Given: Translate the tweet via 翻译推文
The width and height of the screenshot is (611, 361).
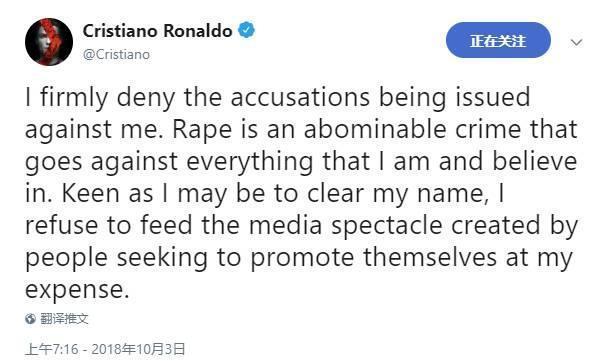Looking at the screenshot, I should coord(64,319).
